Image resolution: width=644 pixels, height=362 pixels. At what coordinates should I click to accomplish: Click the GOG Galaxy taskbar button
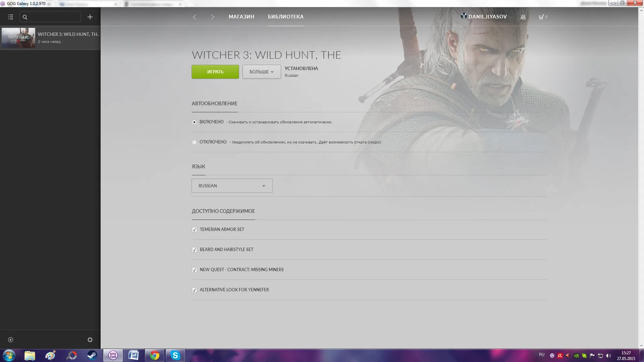[113, 355]
